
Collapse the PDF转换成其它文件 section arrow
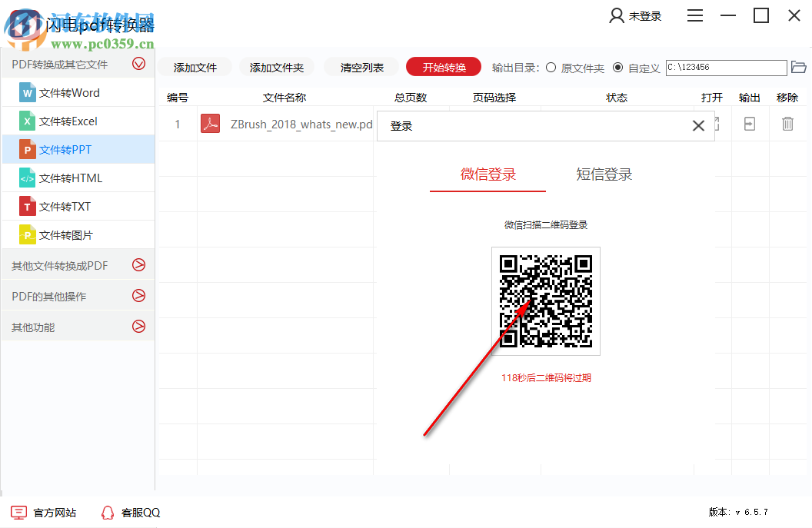pyautogui.click(x=138, y=64)
